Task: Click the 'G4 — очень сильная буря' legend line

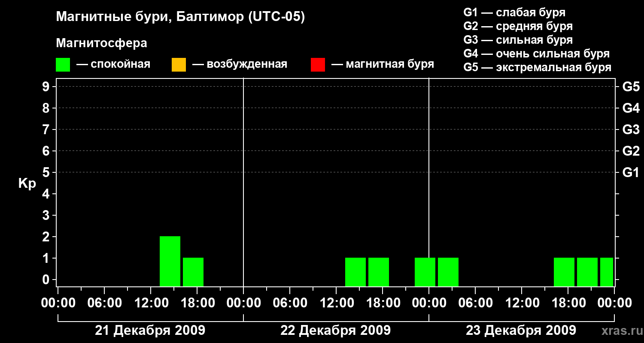Action: tap(536, 54)
